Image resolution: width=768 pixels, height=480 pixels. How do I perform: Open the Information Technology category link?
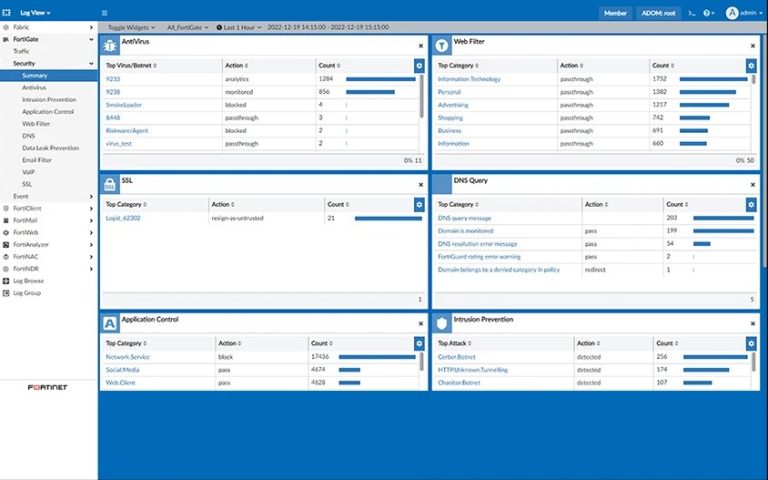(469, 79)
